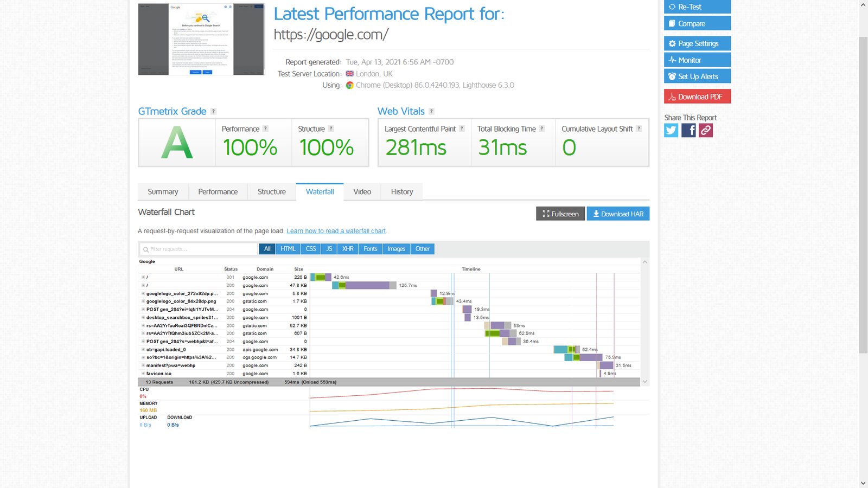This screenshot has width=868, height=488.
Task: Open help icon next to Total Blocking Time
Action: pyautogui.click(x=541, y=129)
